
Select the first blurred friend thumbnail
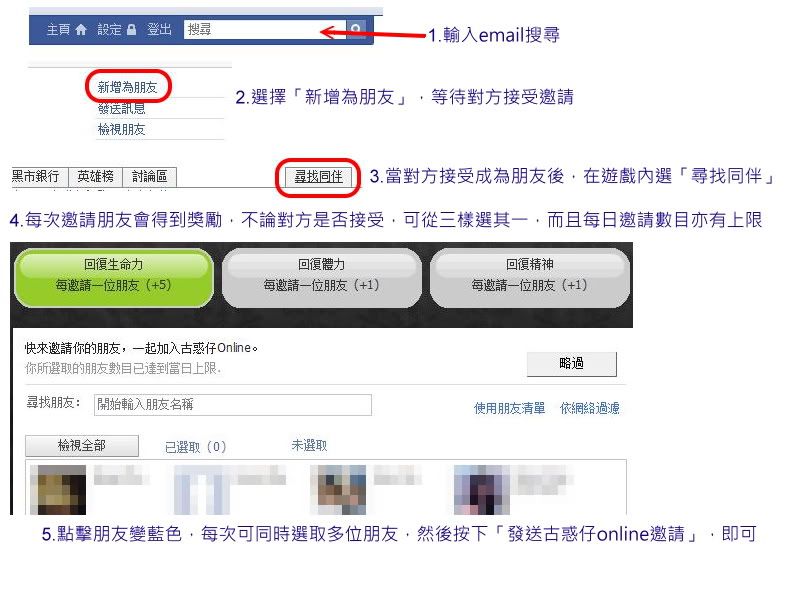[x=58, y=490]
